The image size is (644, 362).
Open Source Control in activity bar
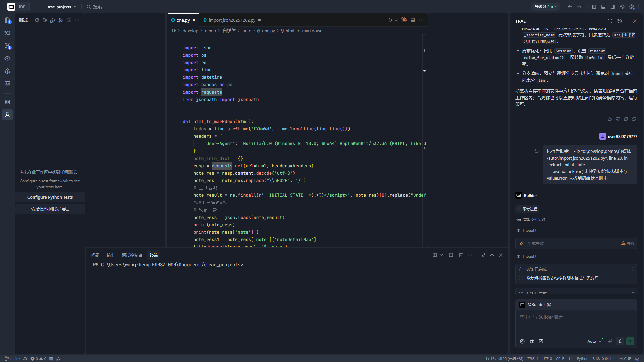pos(7,46)
